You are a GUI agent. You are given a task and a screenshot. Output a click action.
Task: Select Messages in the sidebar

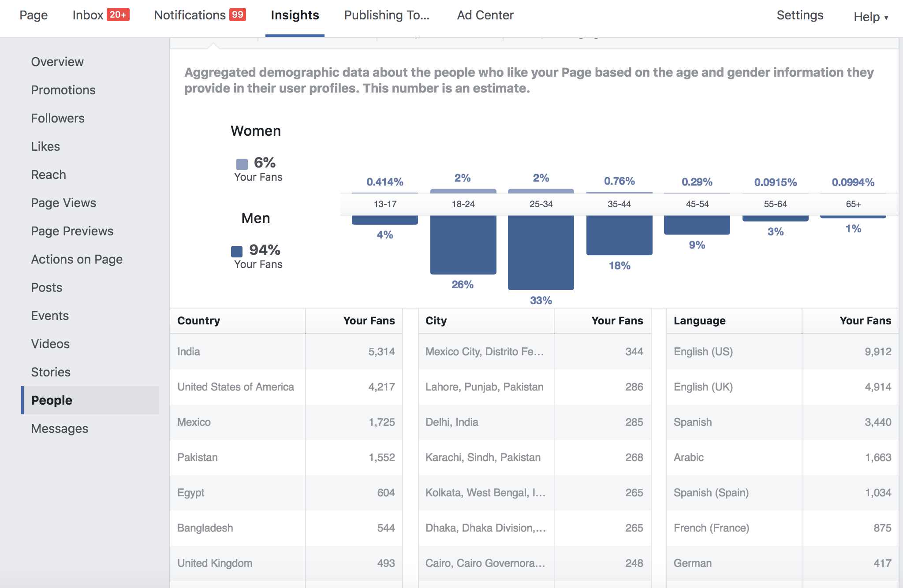click(x=60, y=428)
